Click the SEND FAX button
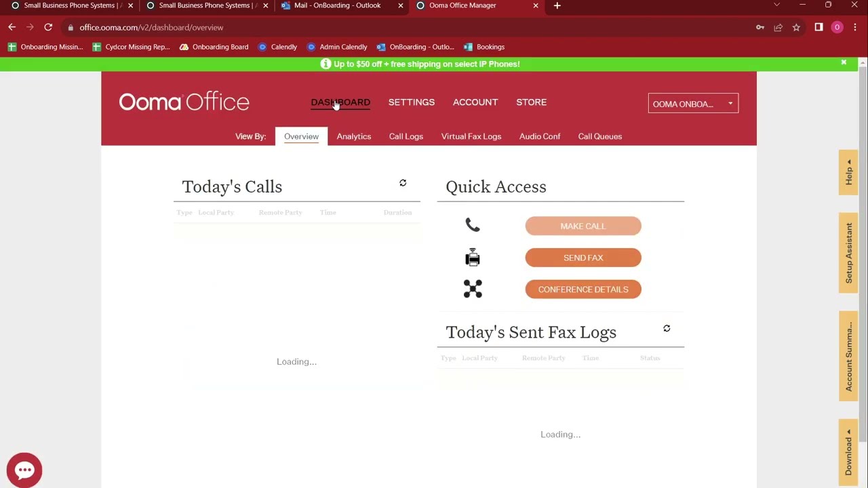 [583, 258]
